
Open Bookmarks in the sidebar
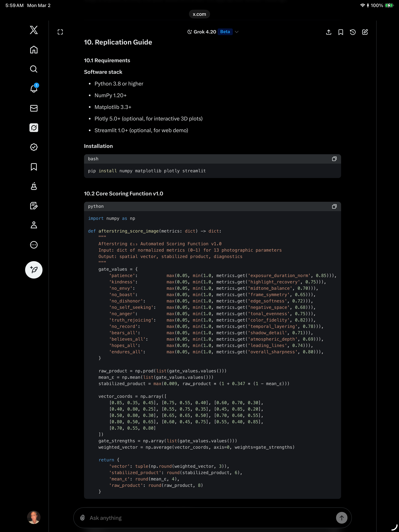tap(34, 167)
